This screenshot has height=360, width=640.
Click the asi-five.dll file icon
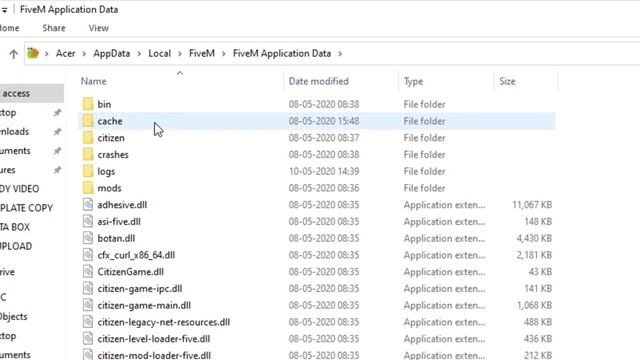click(x=88, y=221)
